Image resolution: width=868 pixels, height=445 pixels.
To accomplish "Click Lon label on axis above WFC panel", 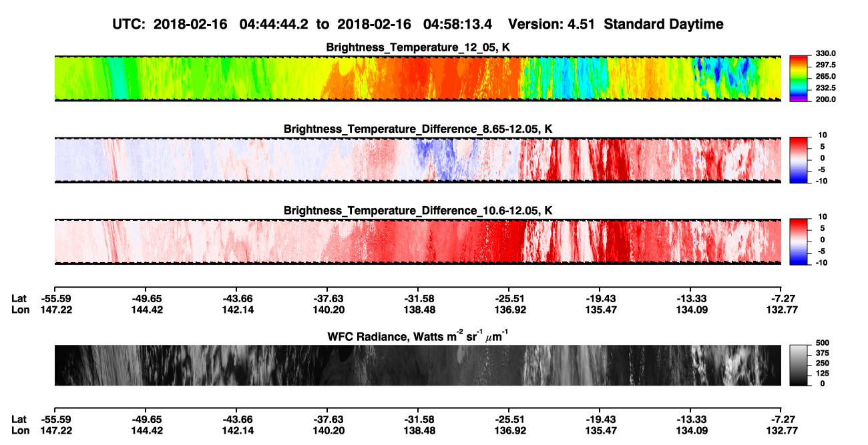I will pyautogui.click(x=21, y=310).
